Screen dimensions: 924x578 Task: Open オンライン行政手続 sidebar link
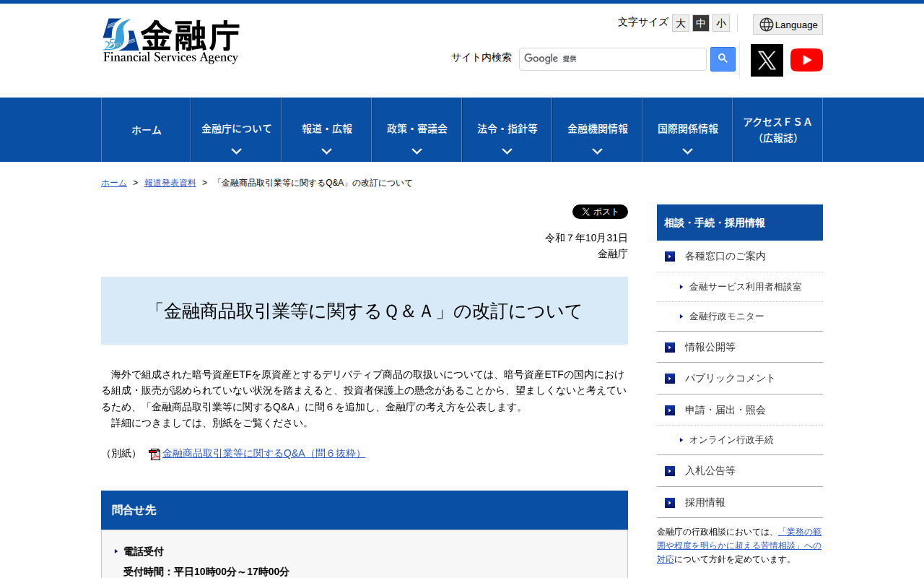pyautogui.click(x=731, y=440)
